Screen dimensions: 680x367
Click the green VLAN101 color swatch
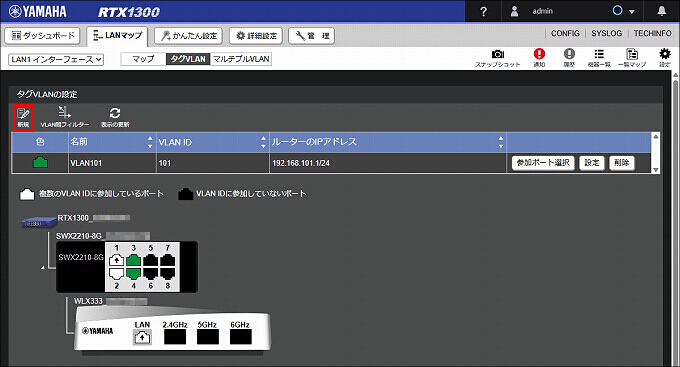(40, 162)
